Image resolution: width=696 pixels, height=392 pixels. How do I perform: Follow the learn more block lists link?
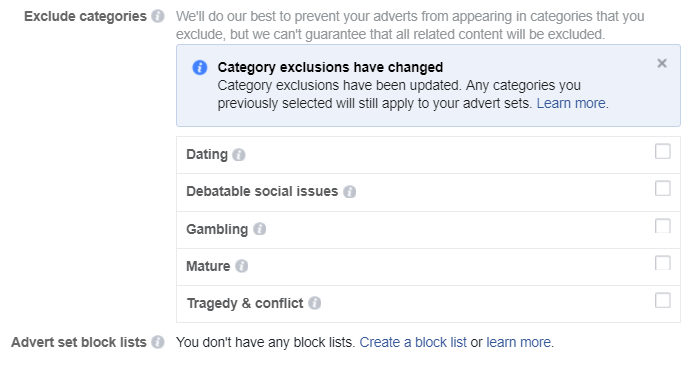click(518, 342)
